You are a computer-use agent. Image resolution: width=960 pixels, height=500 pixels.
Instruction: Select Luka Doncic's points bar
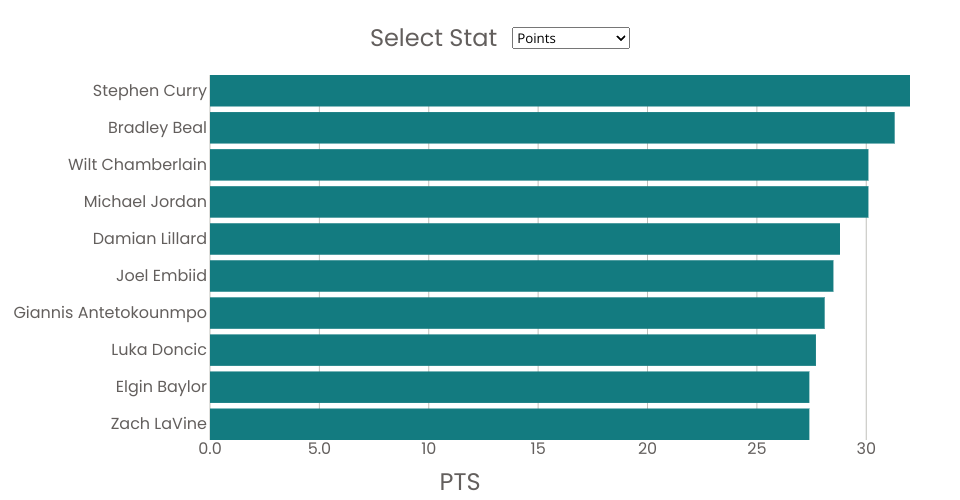(512, 350)
